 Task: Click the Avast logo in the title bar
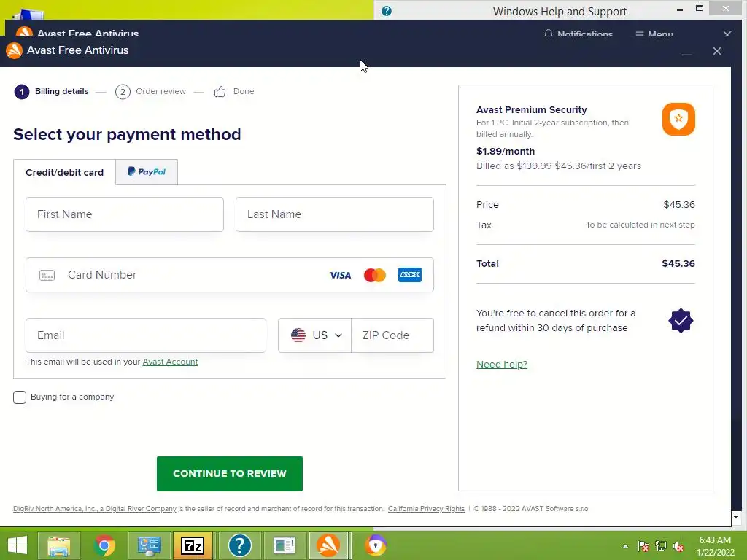click(x=15, y=50)
